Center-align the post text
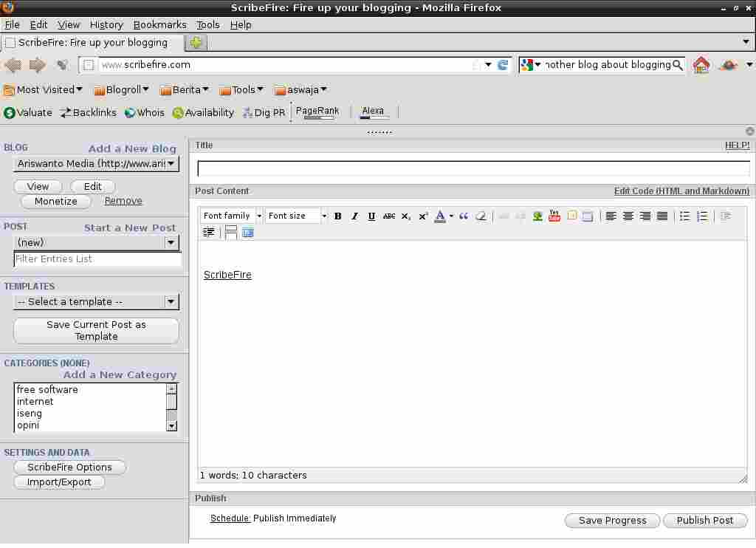 (628, 216)
